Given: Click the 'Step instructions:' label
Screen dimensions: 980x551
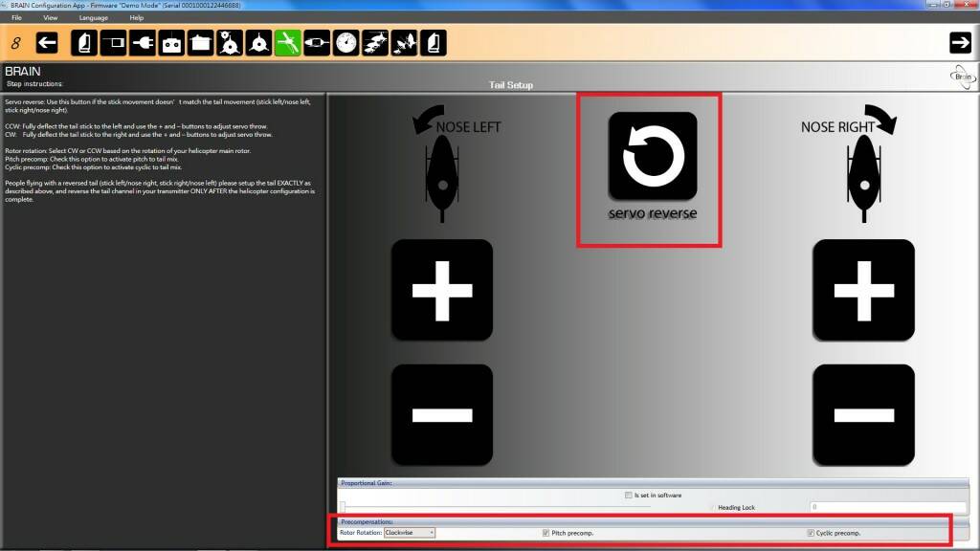Looking at the screenshot, I should click(x=35, y=84).
